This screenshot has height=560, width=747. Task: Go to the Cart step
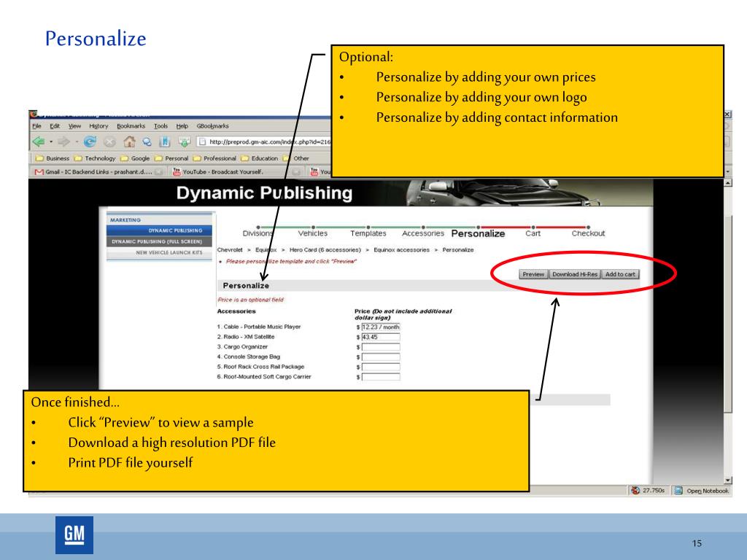(x=533, y=233)
